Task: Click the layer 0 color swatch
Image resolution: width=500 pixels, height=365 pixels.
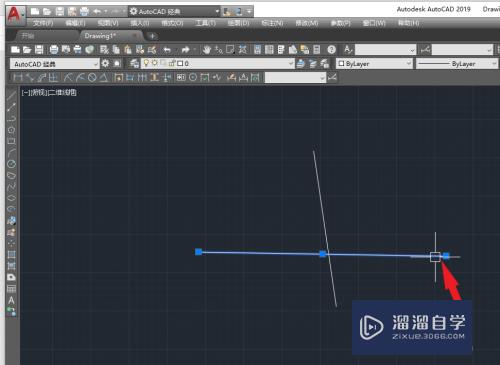Action: (180, 63)
